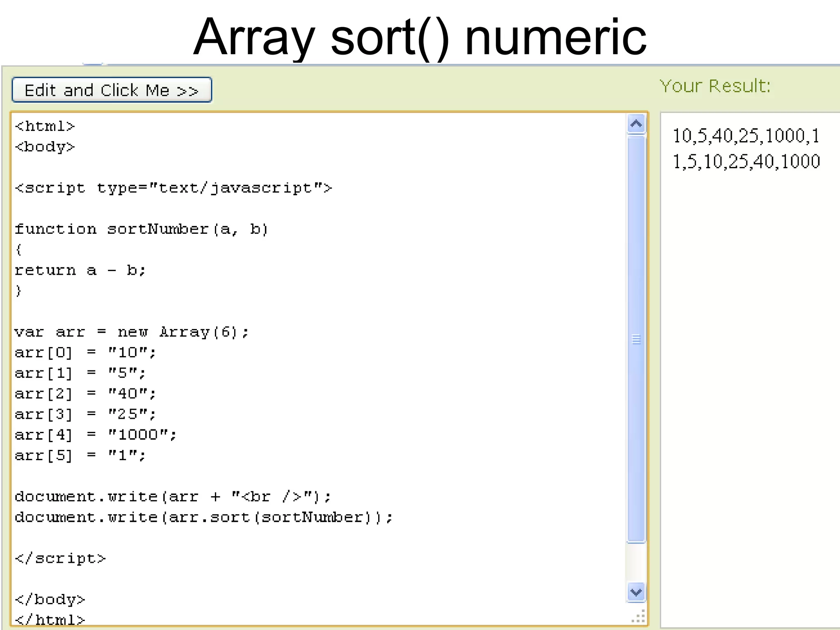Click the scrollbar down arrow in code editor
Viewport: 840px width, 630px height.
pos(636,592)
